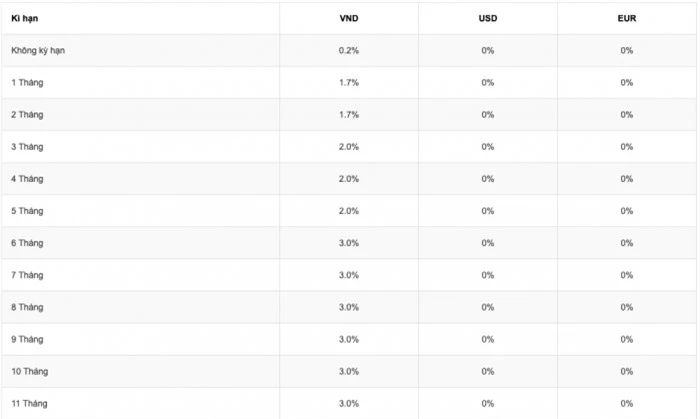Screen dimensions: 700x419
Task: Select the "8 Tháng" term label
Action: pyautogui.click(x=27, y=307)
